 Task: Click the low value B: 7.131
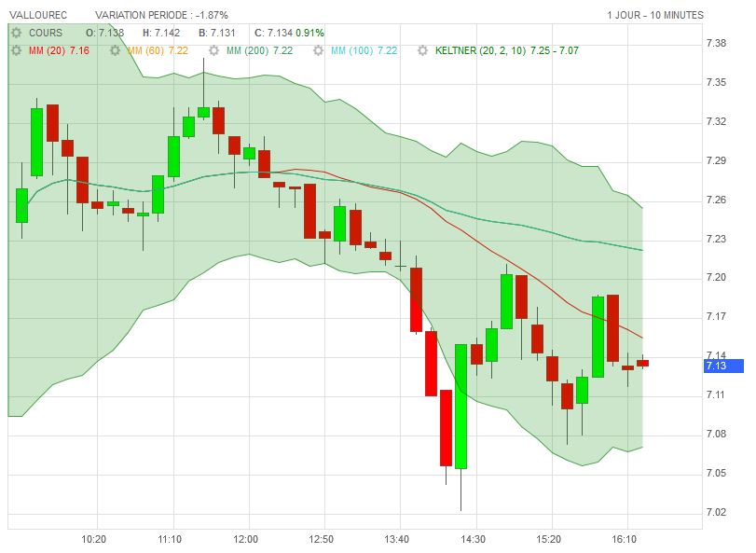tap(217, 34)
